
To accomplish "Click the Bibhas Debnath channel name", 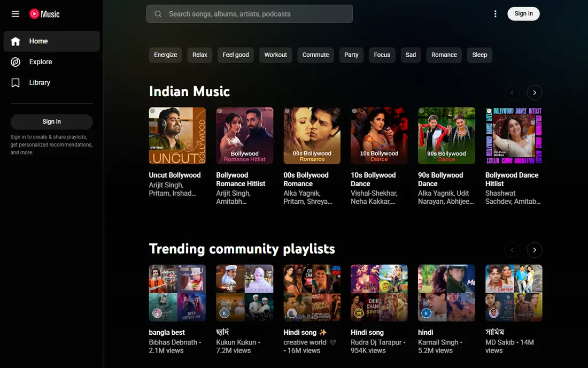I will tap(173, 342).
